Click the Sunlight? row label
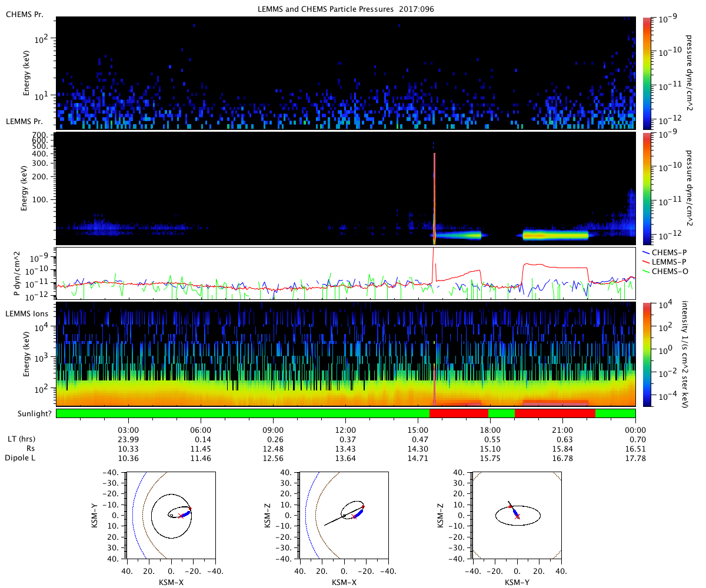 pos(29,413)
